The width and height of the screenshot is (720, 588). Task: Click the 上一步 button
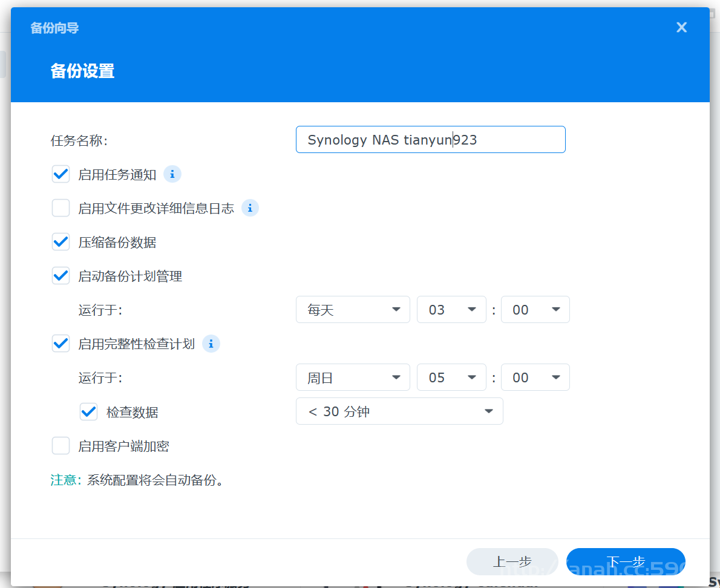[x=512, y=561]
